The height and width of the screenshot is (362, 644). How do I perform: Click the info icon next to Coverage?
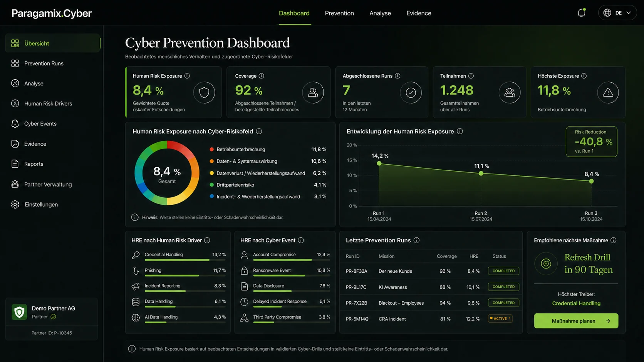(x=262, y=76)
